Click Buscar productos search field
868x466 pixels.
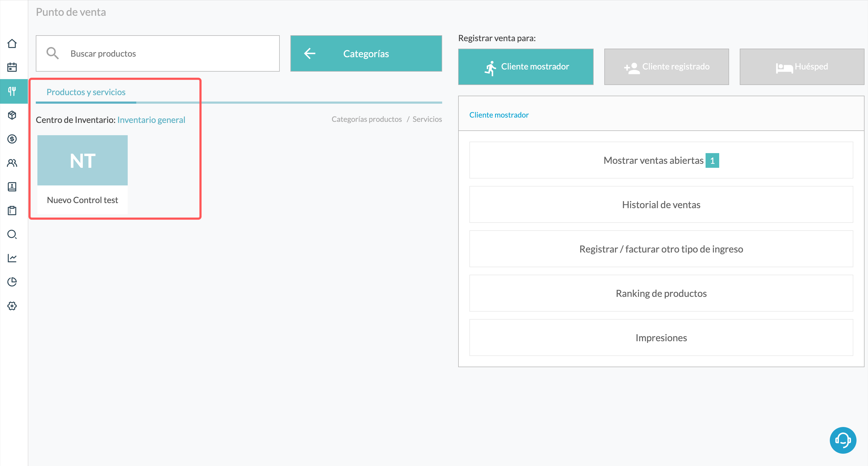158,54
